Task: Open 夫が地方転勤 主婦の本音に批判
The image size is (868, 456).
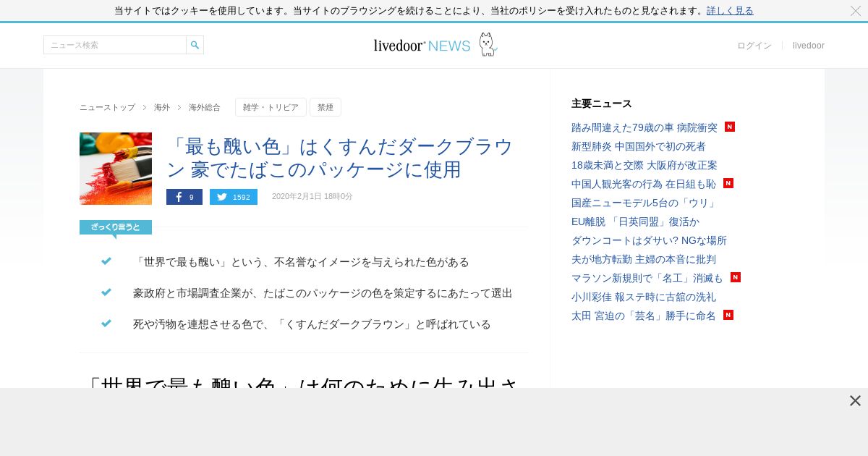Action: [644, 259]
